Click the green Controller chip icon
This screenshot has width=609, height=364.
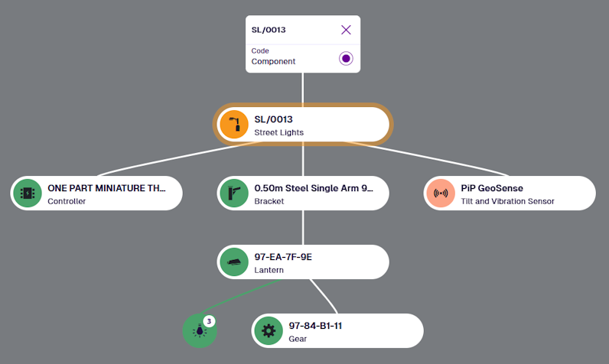[x=28, y=193]
